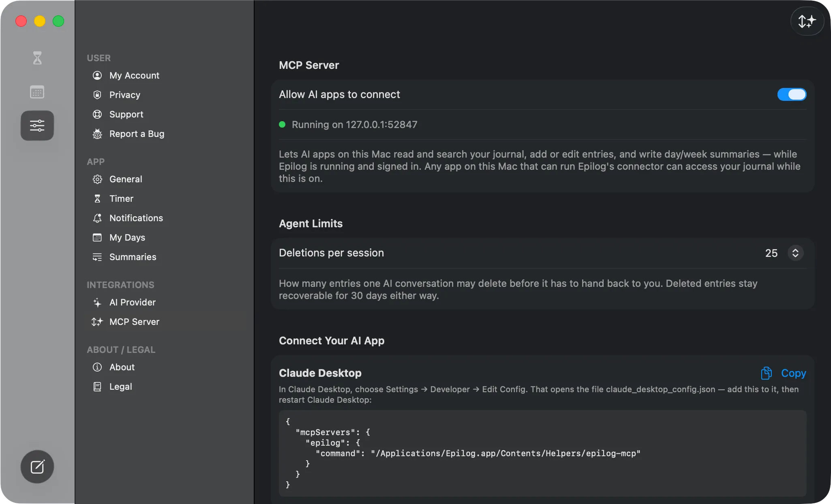The height and width of the screenshot is (504, 831).
Task: Click the "command" line in the config
Action: tap(478, 453)
